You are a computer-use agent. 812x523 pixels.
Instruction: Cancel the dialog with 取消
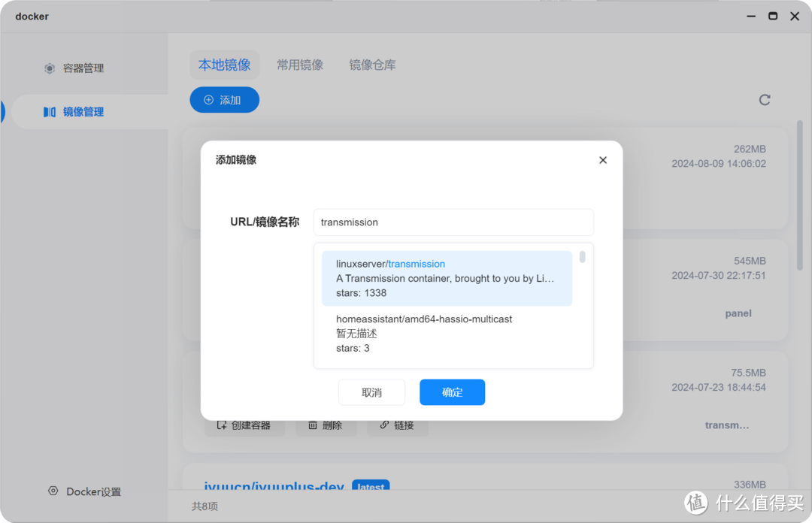pyautogui.click(x=371, y=391)
